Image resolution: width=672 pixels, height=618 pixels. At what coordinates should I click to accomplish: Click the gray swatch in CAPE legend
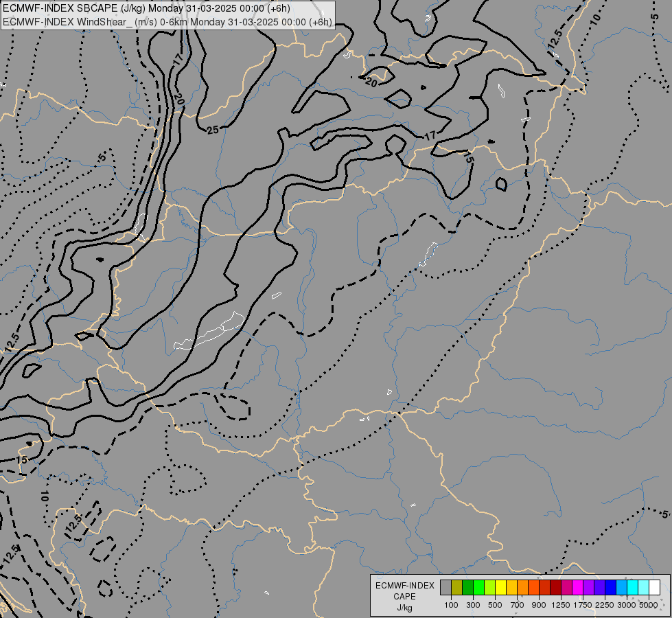(x=445, y=588)
